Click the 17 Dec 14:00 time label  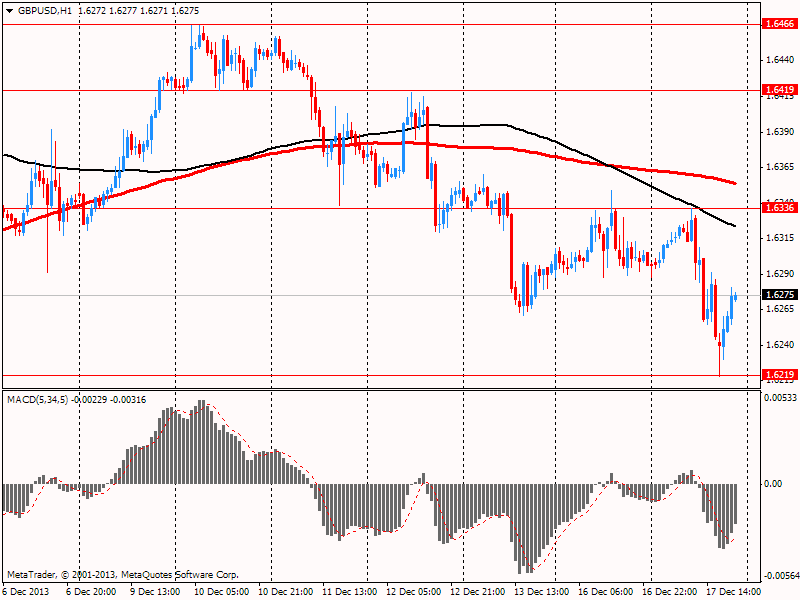tap(734, 592)
